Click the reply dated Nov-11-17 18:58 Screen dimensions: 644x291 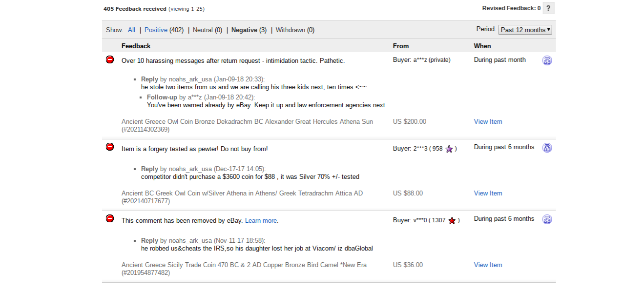[x=203, y=241]
